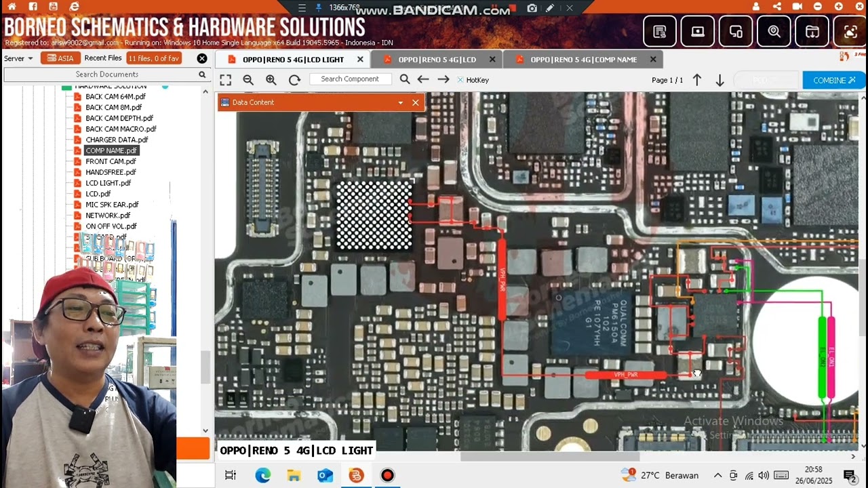The height and width of the screenshot is (488, 868).
Task: Open the laptop screen header button
Action: (698, 31)
